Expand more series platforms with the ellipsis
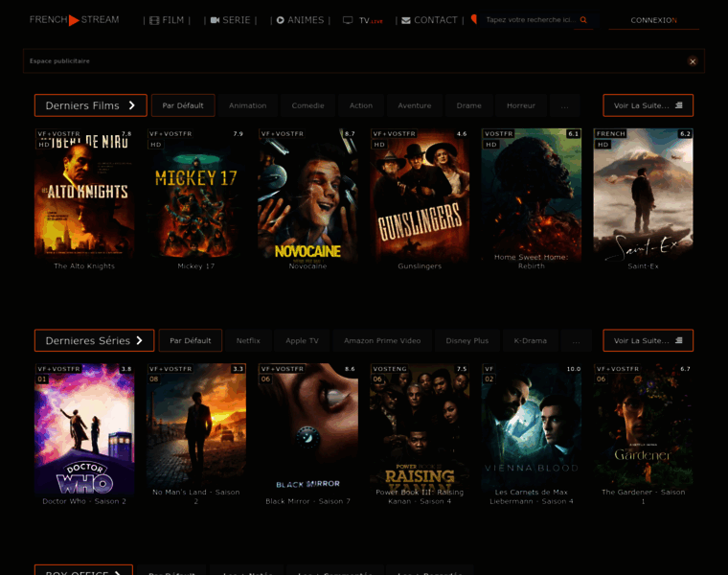This screenshot has height=575, width=728. point(577,341)
